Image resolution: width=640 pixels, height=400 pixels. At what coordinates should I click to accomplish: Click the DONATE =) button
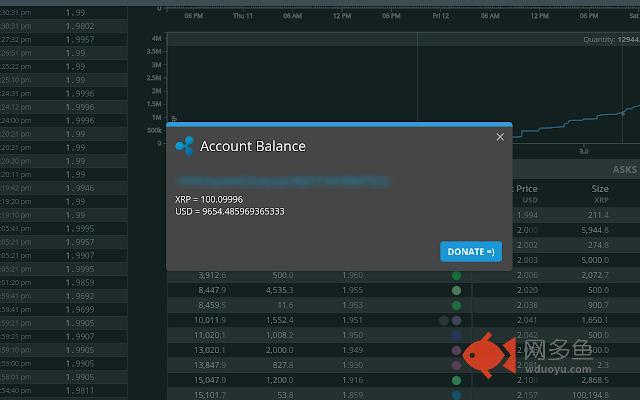pos(471,251)
